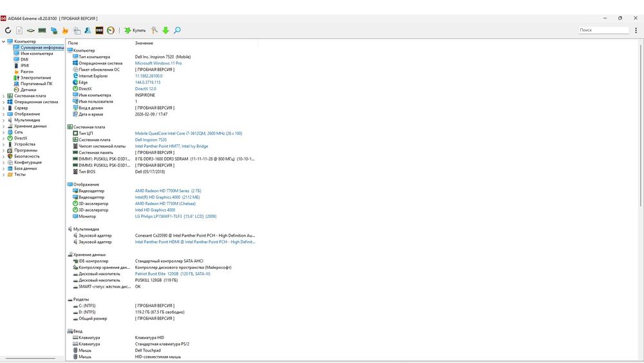Open Mobile QuadCore Intel Core i7-3612QM link
The height and width of the screenshot is (363, 644).
tap(189, 133)
